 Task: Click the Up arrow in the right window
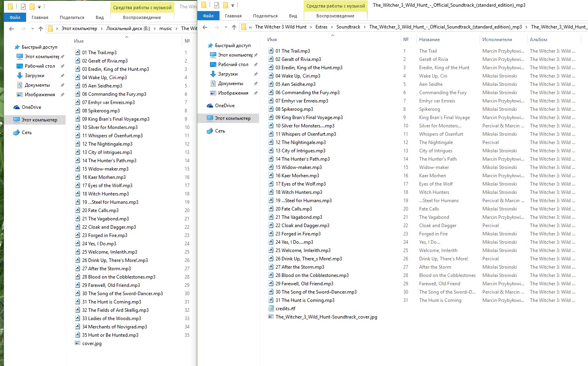click(x=234, y=27)
